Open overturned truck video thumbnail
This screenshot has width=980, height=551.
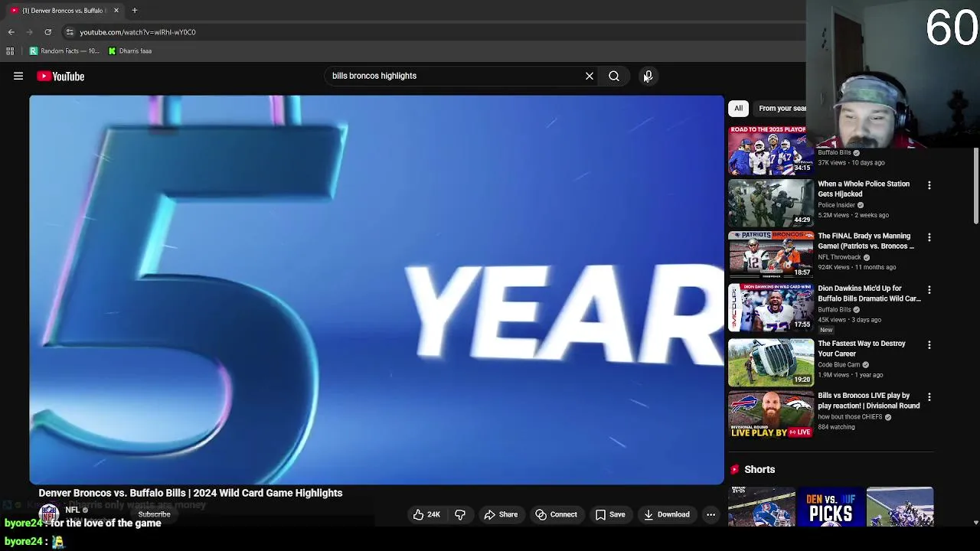point(771,362)
